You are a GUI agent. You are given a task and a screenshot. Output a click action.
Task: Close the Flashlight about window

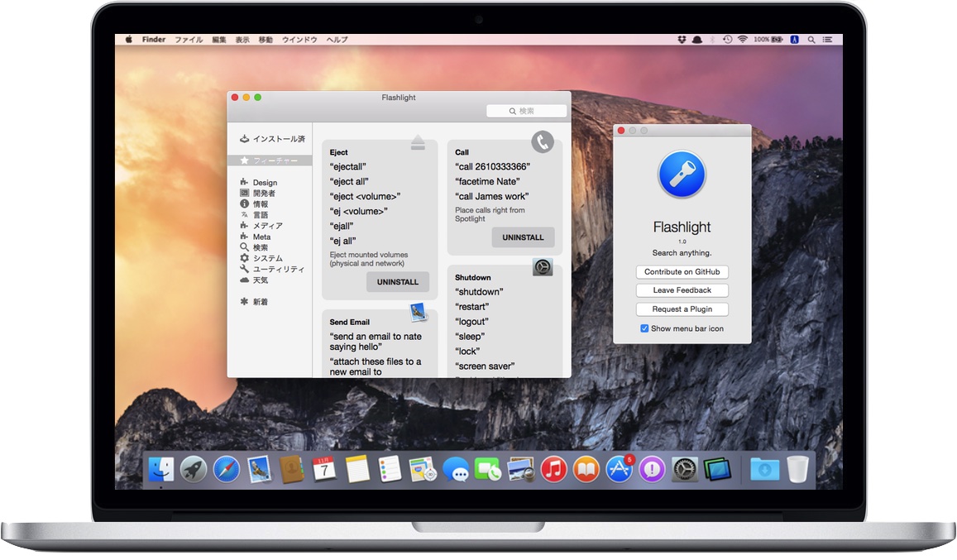click(621, 131)
